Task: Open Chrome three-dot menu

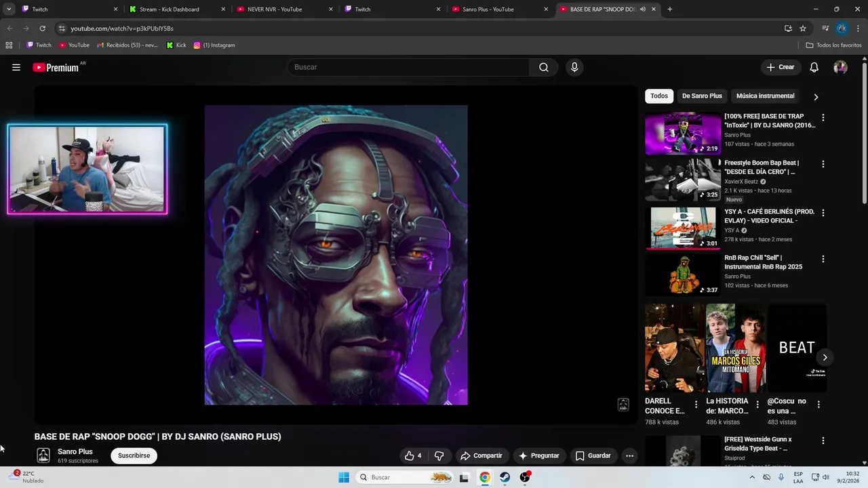Action: click(x=859, y=28)
